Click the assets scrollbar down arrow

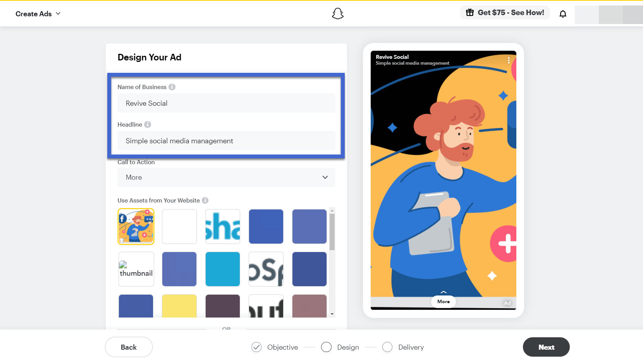pos(332,314)
